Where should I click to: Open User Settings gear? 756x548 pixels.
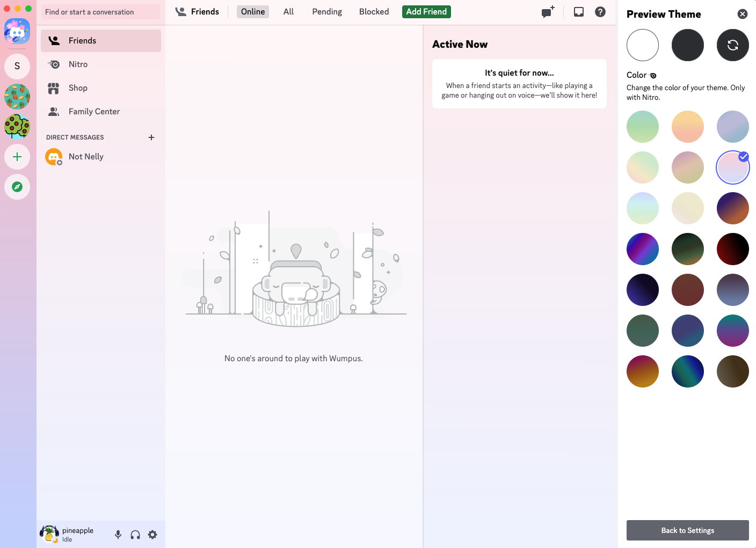[x=152, y=535]
